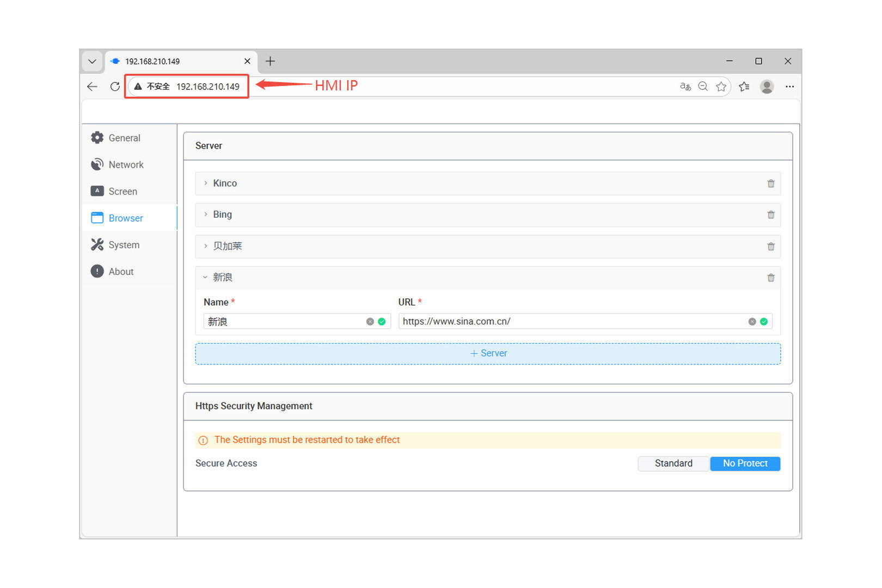Delete the Kinco server entry
The image size is (882, 588).
tap(771, 183)
